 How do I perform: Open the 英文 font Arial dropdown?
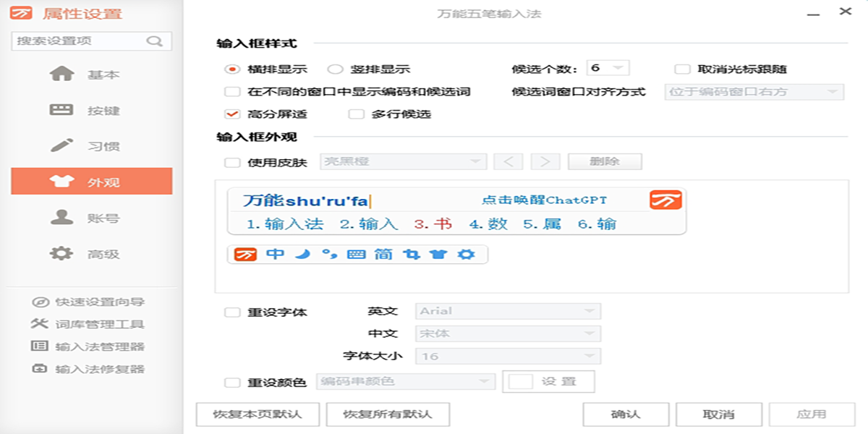click(x=508, y=311)
